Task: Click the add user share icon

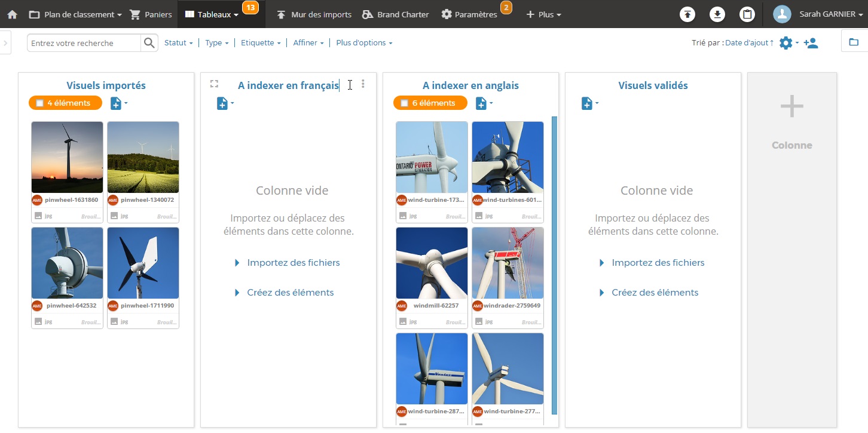Action: 811,43
